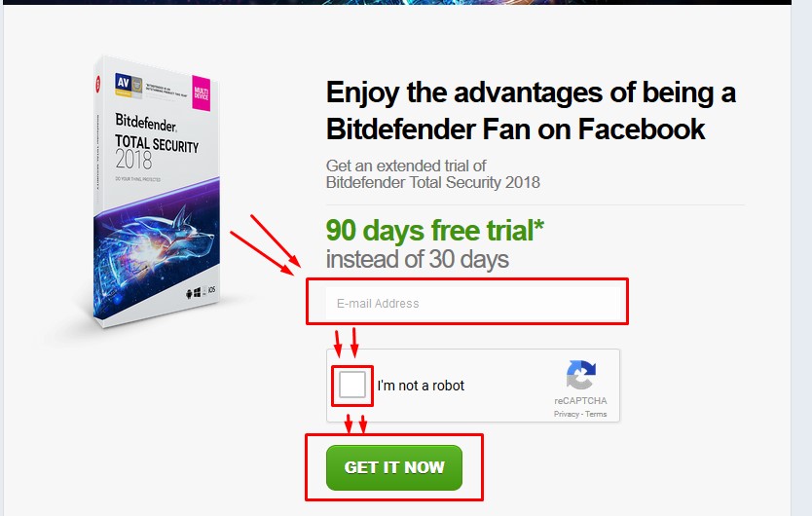Image resolution: width=812 pixels, height=516 pixels.
Task: Click the "90 days free trial*" text
Action: click(435, 231)
